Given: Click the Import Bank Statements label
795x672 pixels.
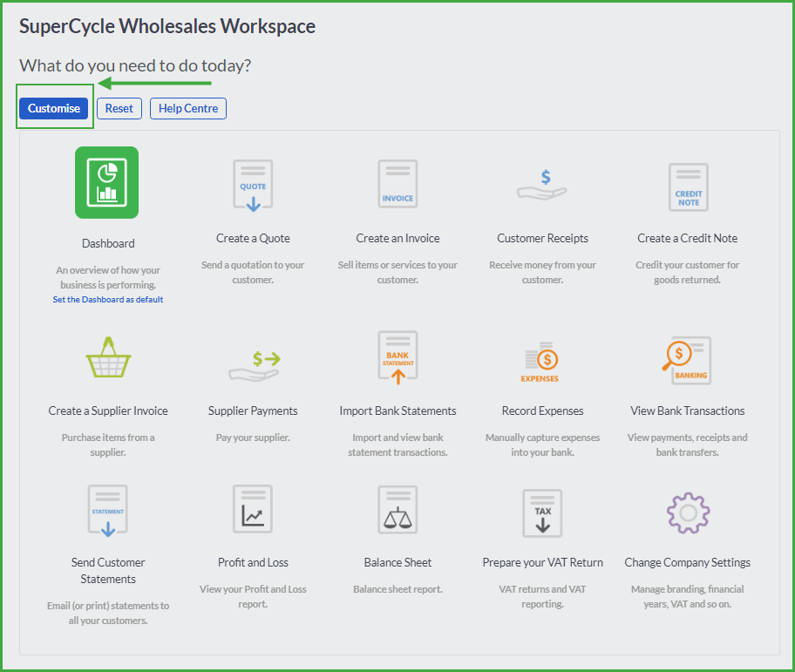Looking at the screenshot, I should (x=398, y=411).
